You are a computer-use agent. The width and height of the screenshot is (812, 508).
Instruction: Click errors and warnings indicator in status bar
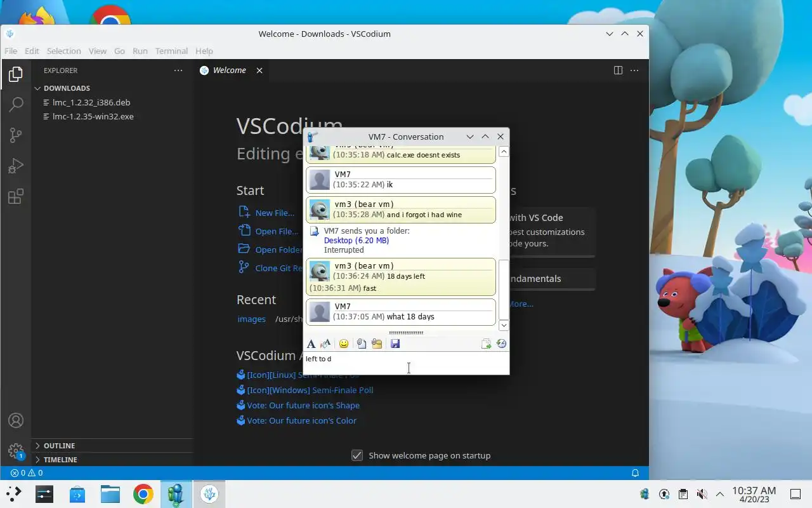coord(27,473)
